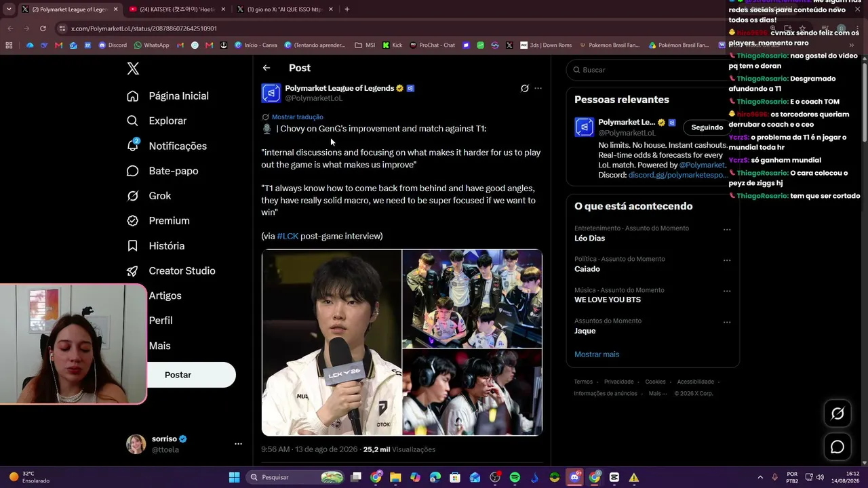Open the Discord bookmark
The width and height of the screenshot is (868, 488).
click(113, 45)
